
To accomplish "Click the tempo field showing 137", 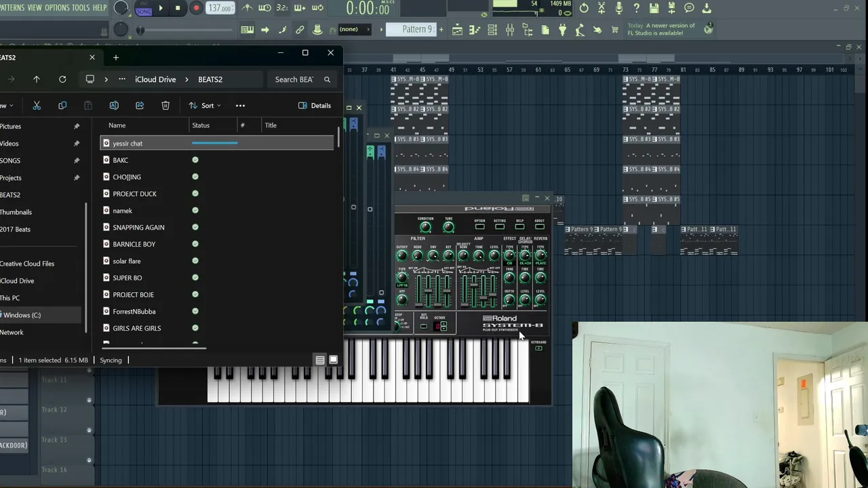I will 220,8.
